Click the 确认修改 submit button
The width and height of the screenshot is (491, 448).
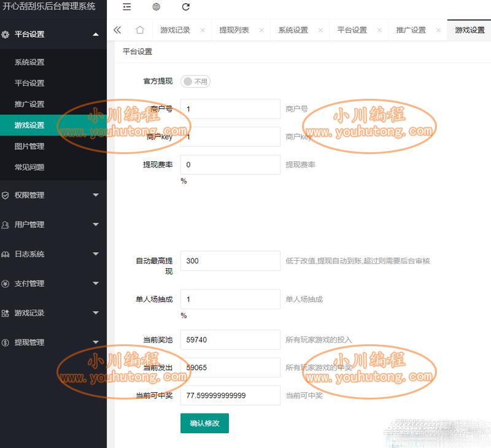click(204, 423)
